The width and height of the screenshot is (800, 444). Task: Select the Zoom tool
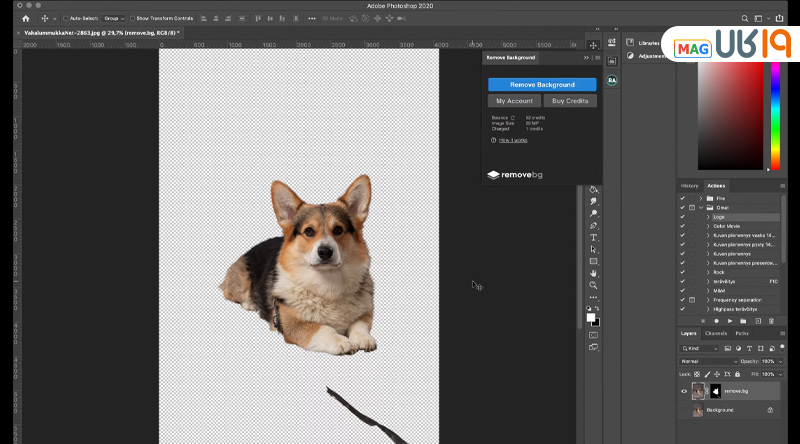pyautogui.click(x=593, y=285)
